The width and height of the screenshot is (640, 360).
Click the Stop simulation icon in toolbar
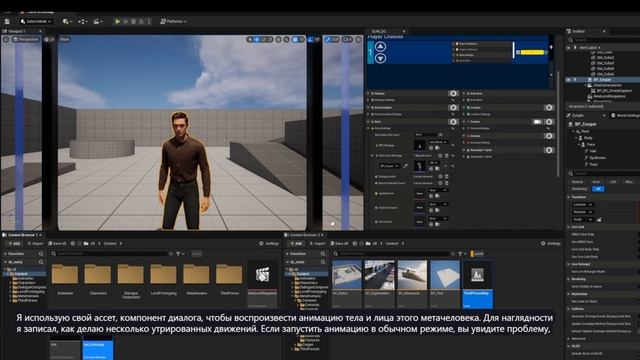(133, 21)
